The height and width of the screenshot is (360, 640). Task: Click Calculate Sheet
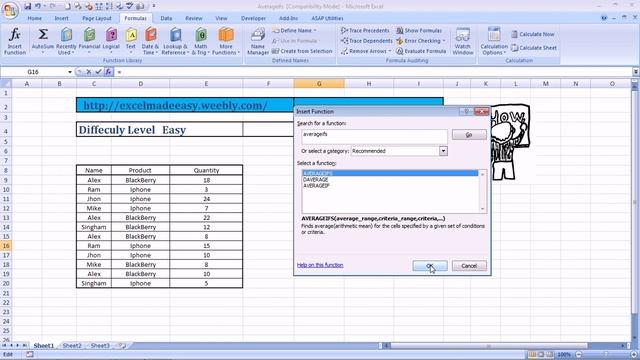tap(534, 48)
